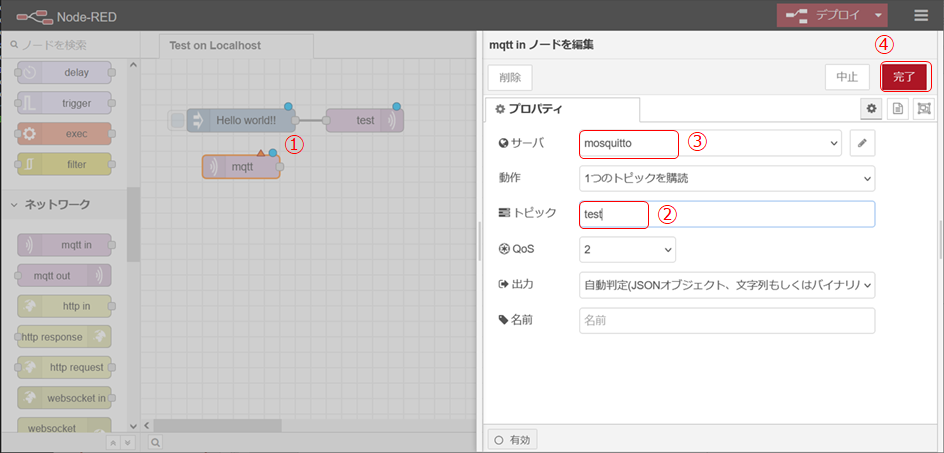The width and height of the screenshot is (944, 453).
Task: Toggle the 有効 enabled state button
Action: (x=513, y=439)
